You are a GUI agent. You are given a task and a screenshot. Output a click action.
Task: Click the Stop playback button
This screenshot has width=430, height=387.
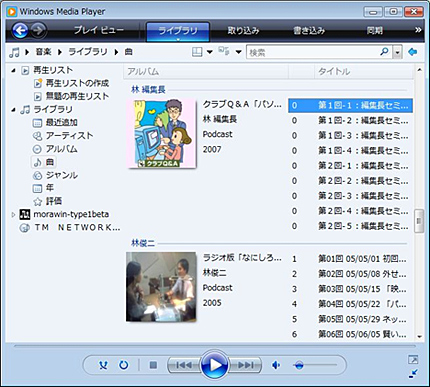click(153, 365)
